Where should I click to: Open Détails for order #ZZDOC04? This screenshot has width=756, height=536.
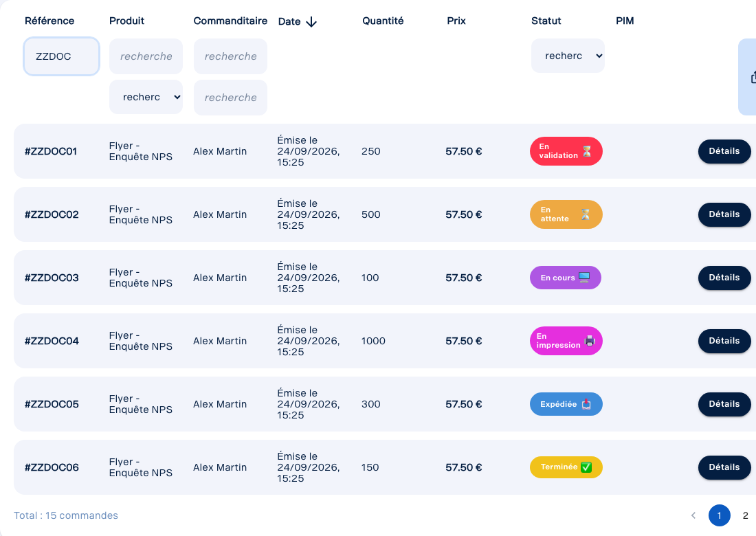[724, 341]
